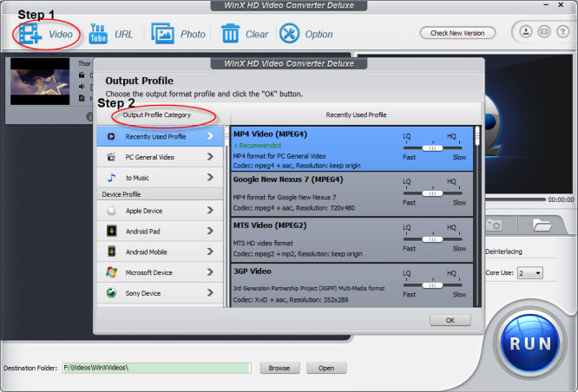The image size is (578, 392).
Task: Click the help question mark icon
Action: [x=562, y=32]
